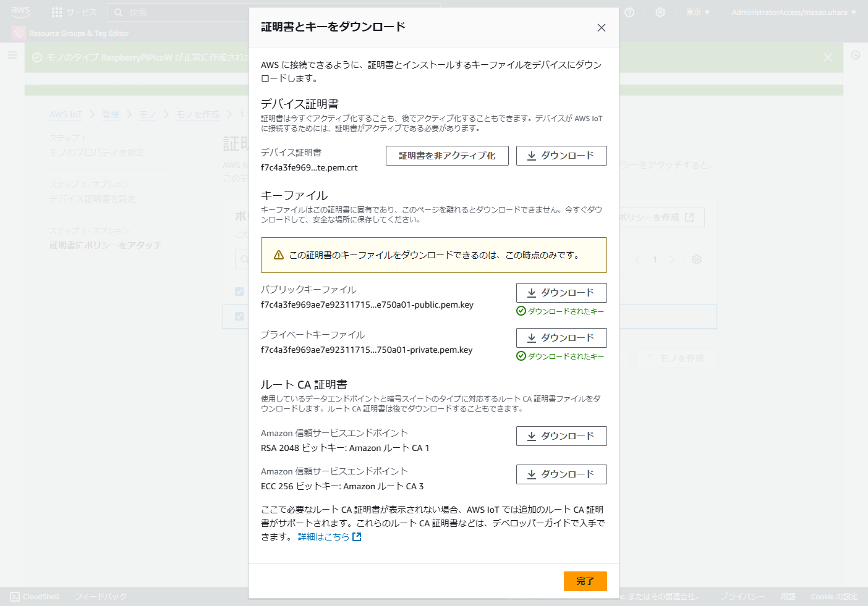Toggle the hamburger side navigation
The image size is (868, 606).
click(12, 56)
